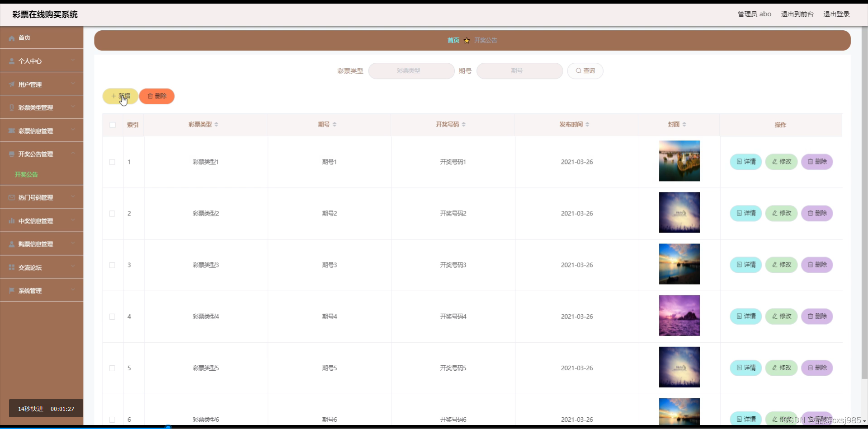Sort 彩票类型 column using its sort arrows
The height and width of the screenshot is (429, 868).
217,125
